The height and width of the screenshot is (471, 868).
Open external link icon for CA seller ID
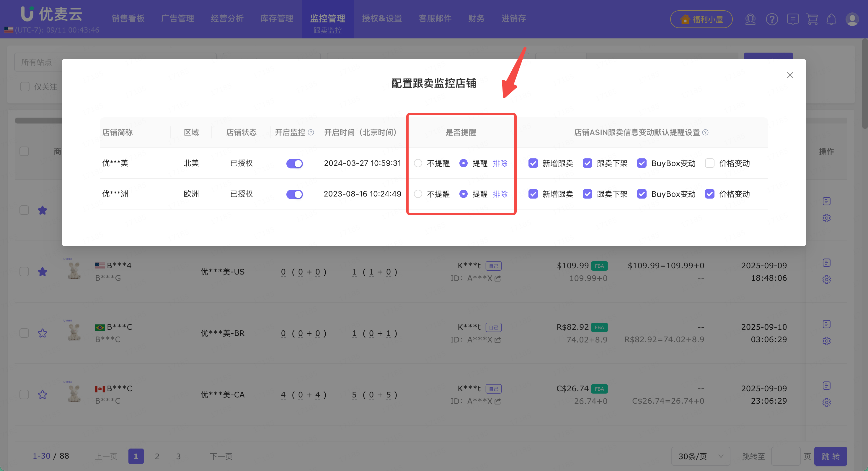pos(498,401)
